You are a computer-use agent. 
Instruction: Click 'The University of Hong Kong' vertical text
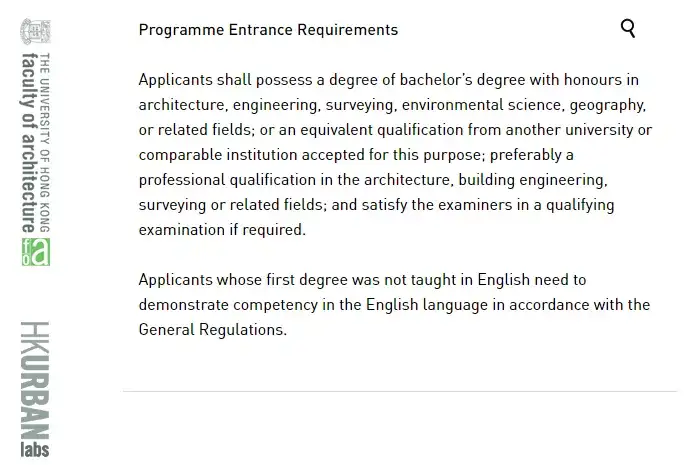pyautogui.click(x=45, y=142)
